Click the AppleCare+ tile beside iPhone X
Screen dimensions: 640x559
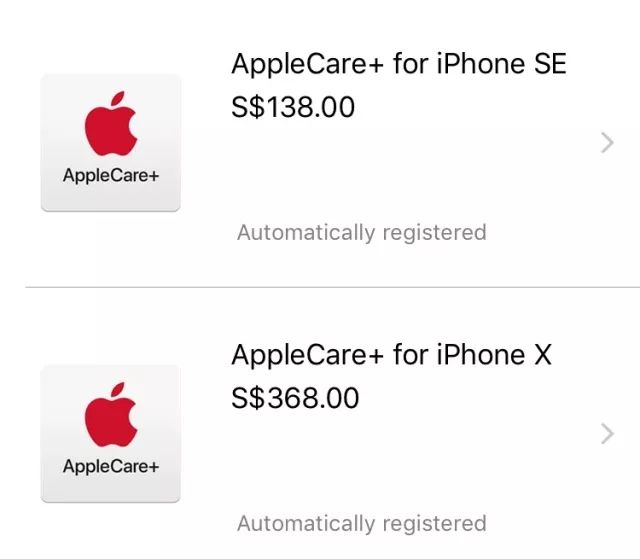110,432
